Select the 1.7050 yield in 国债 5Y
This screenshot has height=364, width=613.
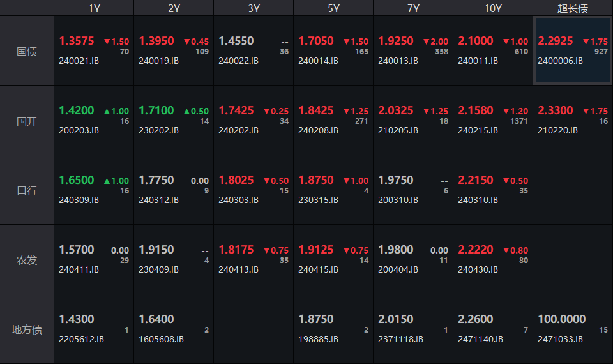316,41
